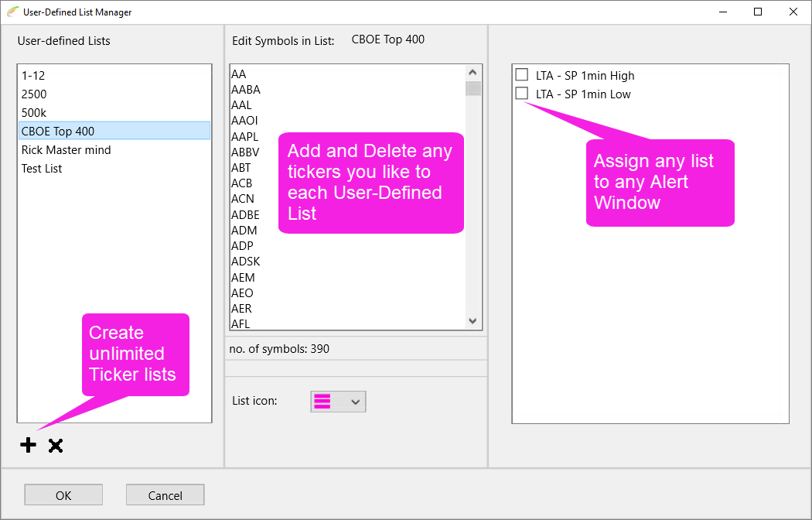Close the User-Defined List Manager window

click(793, 12)
